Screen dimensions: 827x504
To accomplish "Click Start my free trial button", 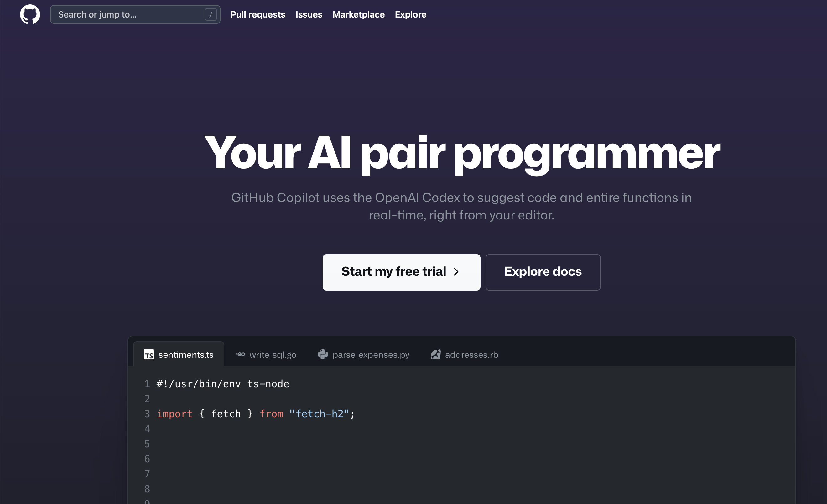I will click(x=401, y=272).
